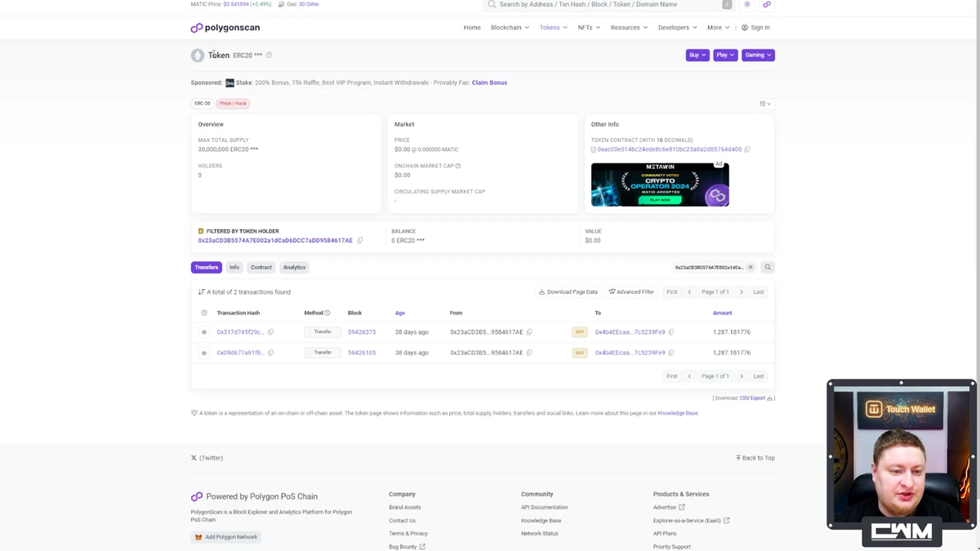The image size is (980, 551).
Task: Switch to the Analytics tab
Action: pyautogui.click(x=294, y=267)
